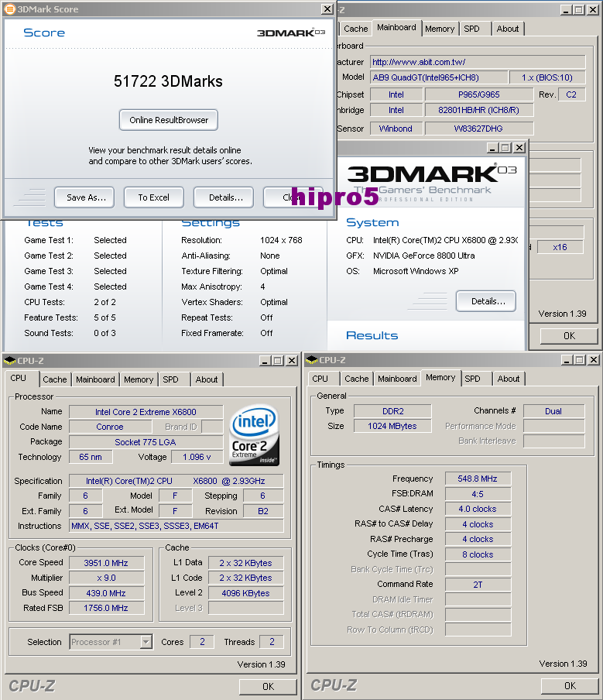Open Memory tab in top CPU-Z Mainboard window
The height and width of the screenshot is (700, 603).
440,29
